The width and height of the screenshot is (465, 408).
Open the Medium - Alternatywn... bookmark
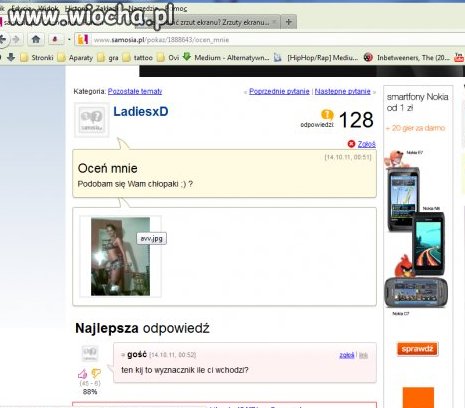226,58
